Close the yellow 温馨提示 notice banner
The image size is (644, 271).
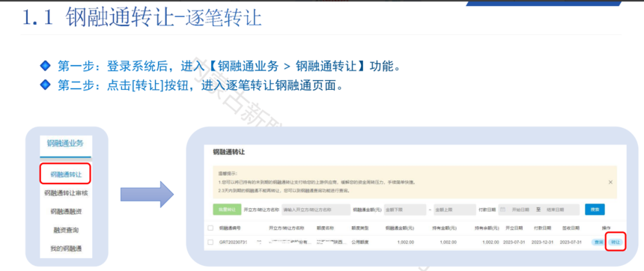coord(610,182)
